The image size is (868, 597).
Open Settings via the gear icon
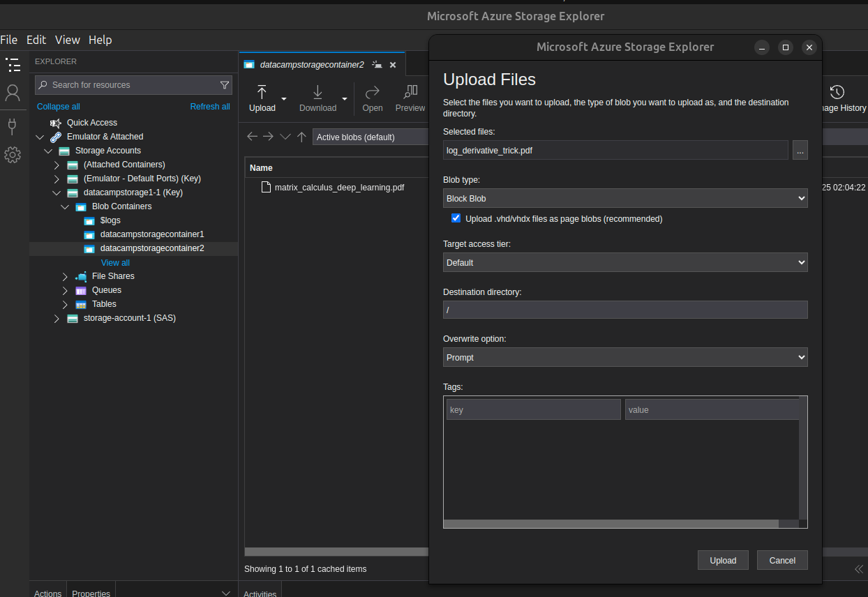13,155
